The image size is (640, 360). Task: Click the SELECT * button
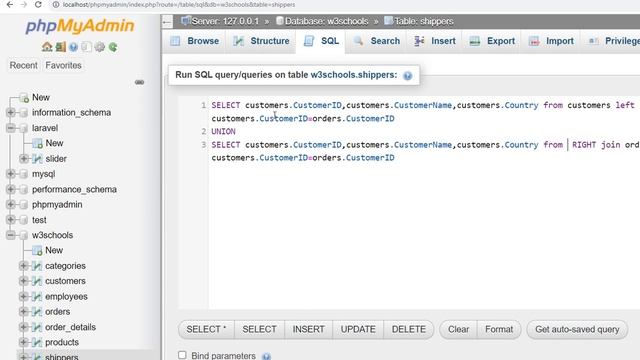tap(206, 329)
